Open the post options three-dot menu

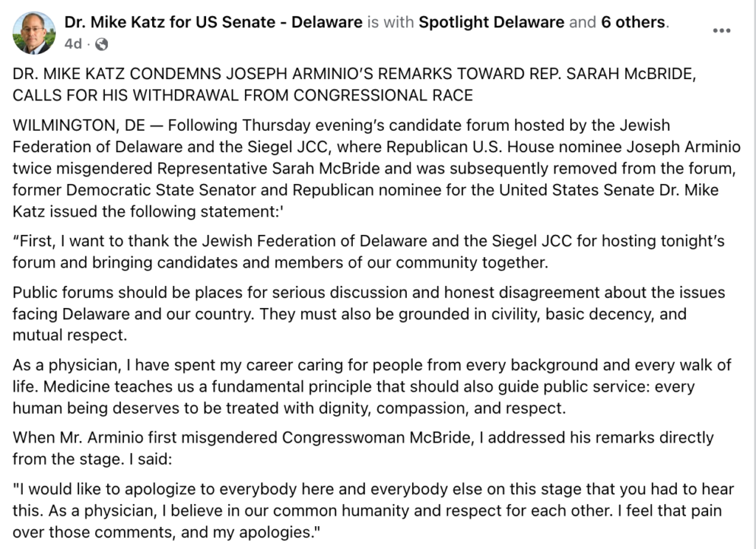pos(721,30)
